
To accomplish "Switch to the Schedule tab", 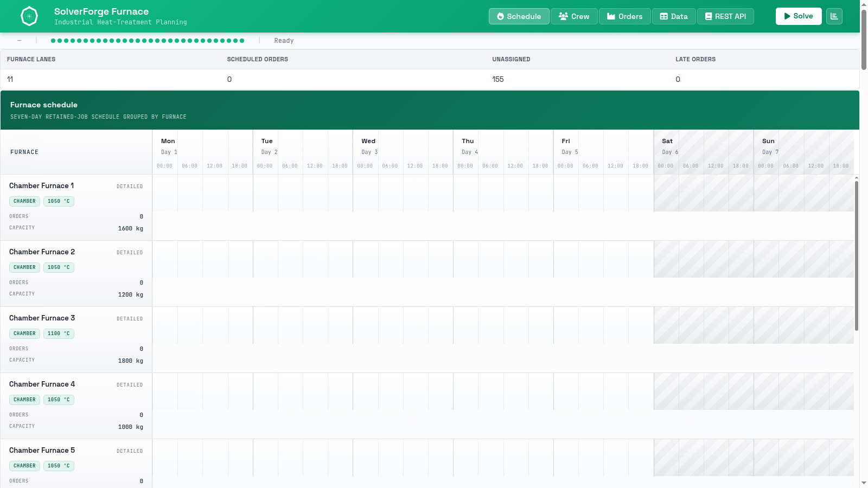I will pos(519,16).
